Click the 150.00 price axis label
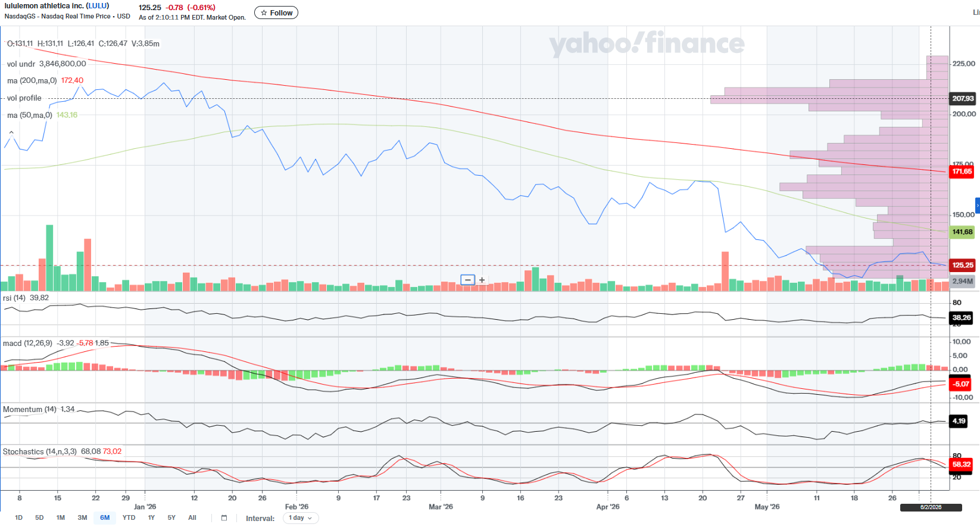 (964, 215)
